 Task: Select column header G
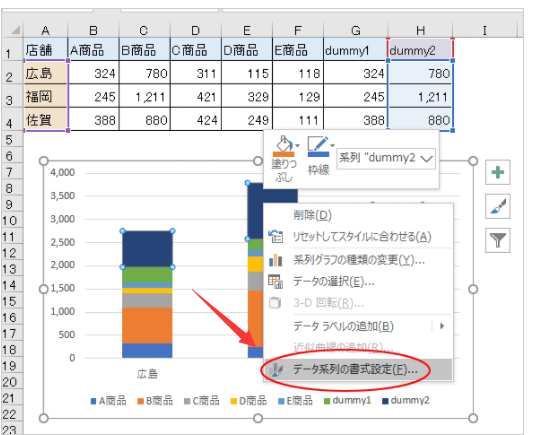356,30
